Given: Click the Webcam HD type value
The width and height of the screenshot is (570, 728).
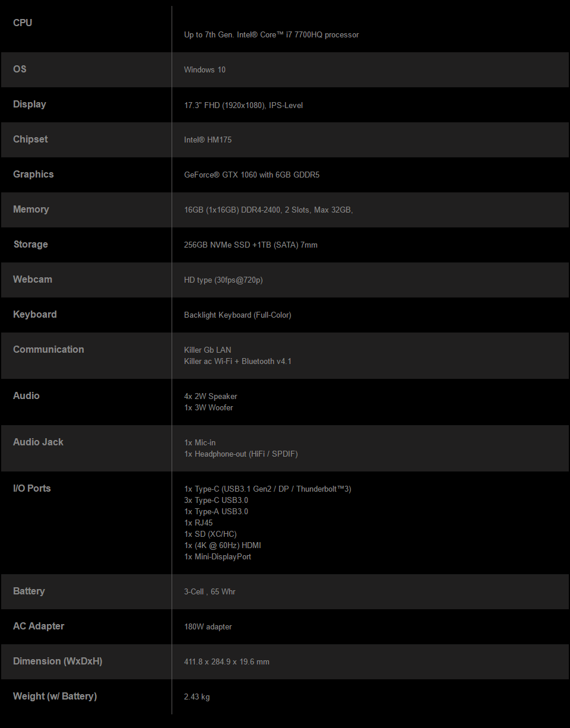Looking at the screenshot, I should point(223,280).
